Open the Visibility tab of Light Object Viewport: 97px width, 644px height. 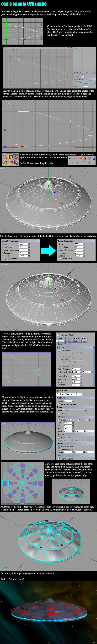click(60, 341)
